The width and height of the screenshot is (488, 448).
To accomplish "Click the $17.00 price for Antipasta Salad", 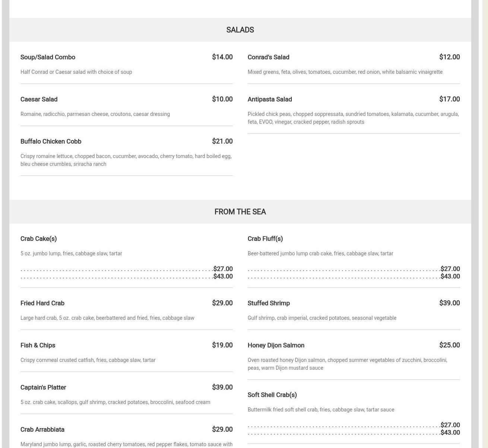I will coord(449,99).
